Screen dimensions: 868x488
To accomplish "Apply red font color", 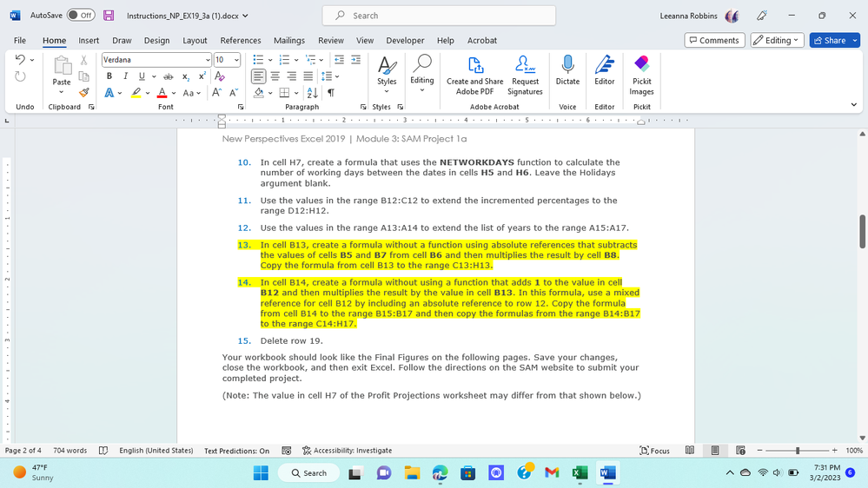I will 162,92.
